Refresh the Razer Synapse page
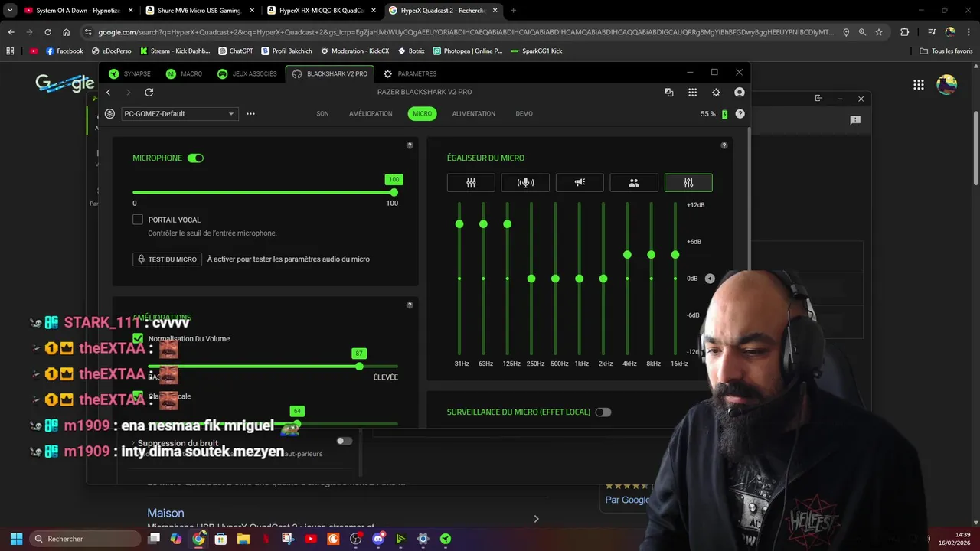980x551 pixels. (x=149, y=92)
